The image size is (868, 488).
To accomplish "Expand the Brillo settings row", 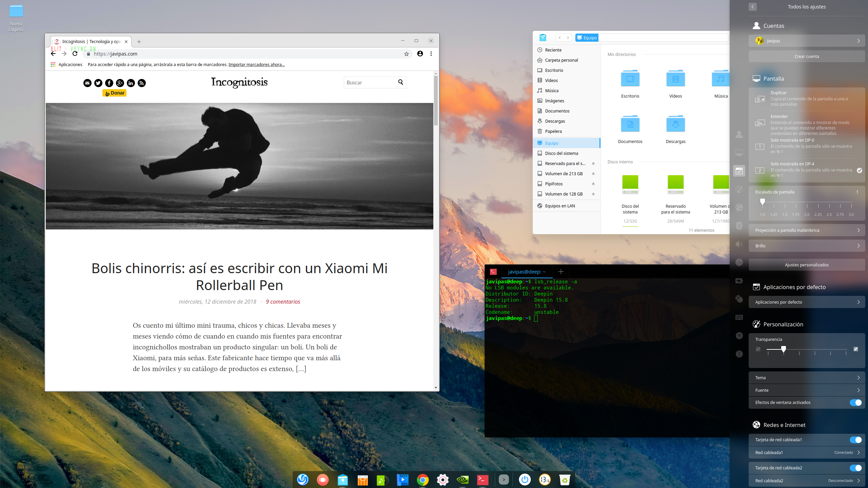I will pos(806,246).
